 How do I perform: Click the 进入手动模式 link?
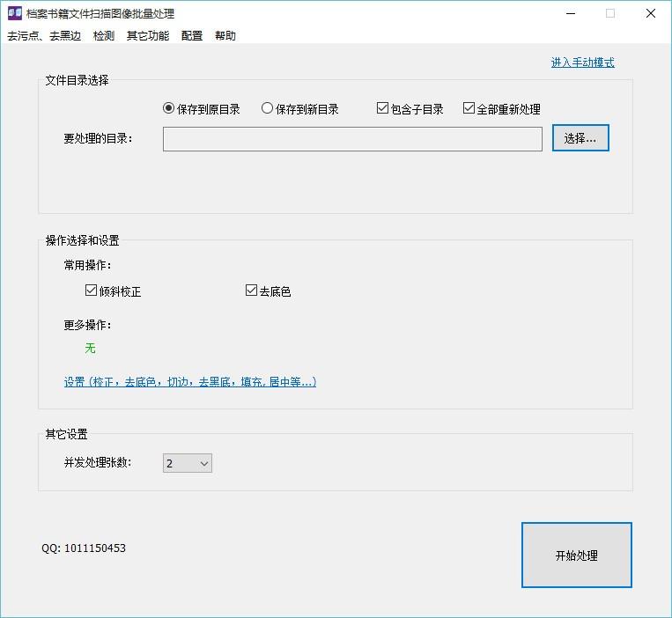(x=582, y=63)
